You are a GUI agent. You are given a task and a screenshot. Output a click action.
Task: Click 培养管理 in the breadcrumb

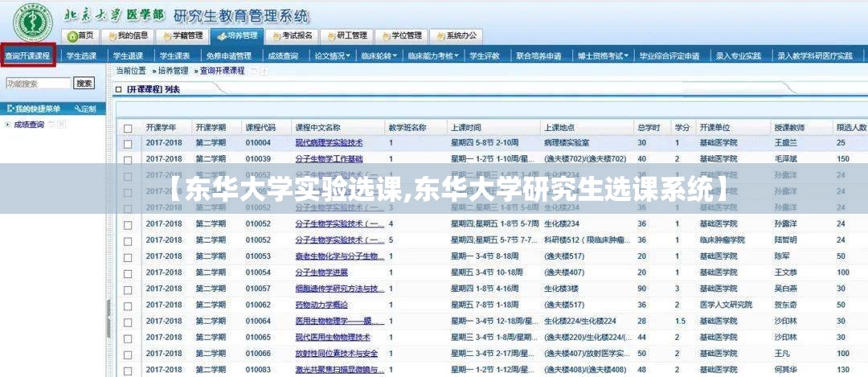pyautogui.click(x=174, y=71)
